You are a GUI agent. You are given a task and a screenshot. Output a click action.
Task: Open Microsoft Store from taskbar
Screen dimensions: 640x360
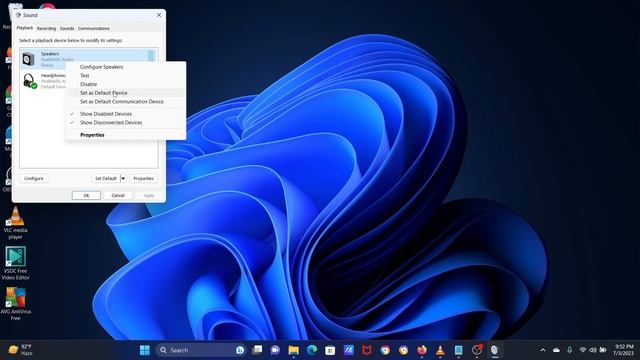(x=330, y=350)
